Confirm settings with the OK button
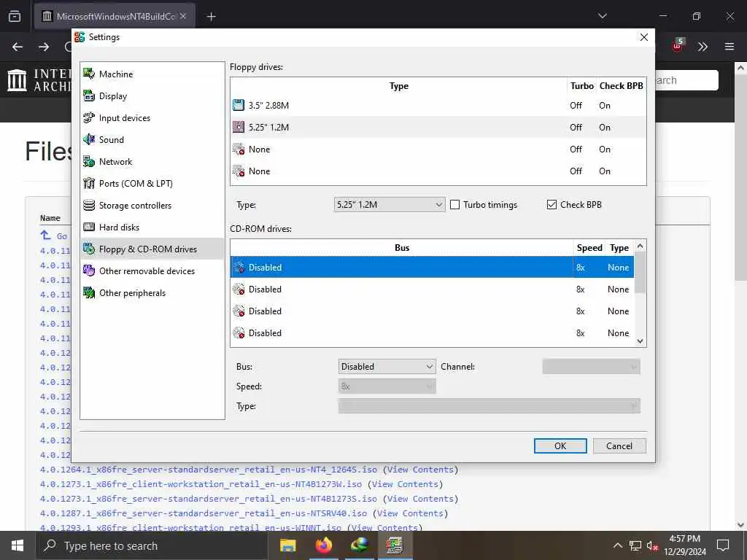 560,446
